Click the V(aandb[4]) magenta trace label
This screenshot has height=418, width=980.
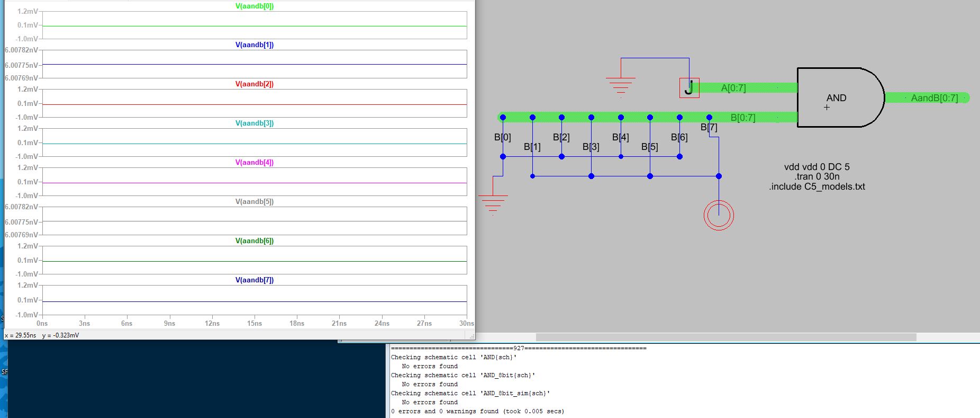pos(255,163)
